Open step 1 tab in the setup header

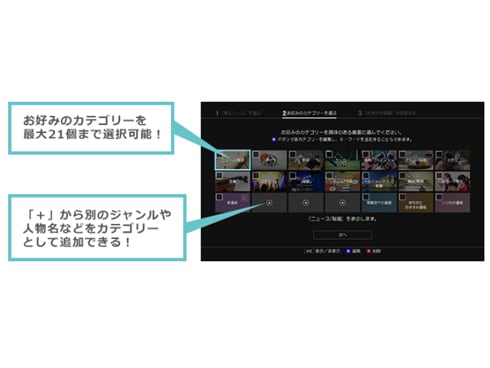pyautogui.click(x=238, y=113)
